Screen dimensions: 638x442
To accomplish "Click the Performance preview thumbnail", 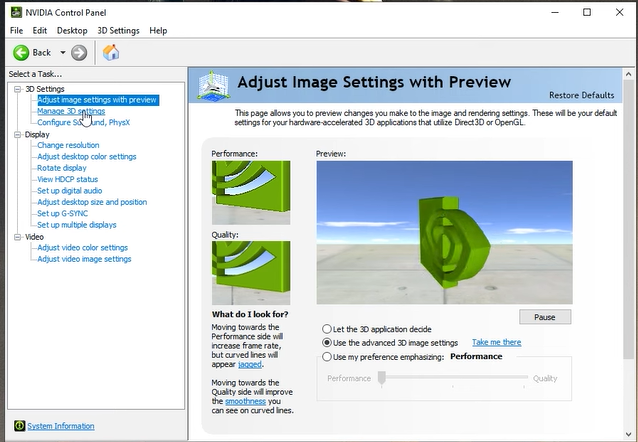I will tap(252, 192).
